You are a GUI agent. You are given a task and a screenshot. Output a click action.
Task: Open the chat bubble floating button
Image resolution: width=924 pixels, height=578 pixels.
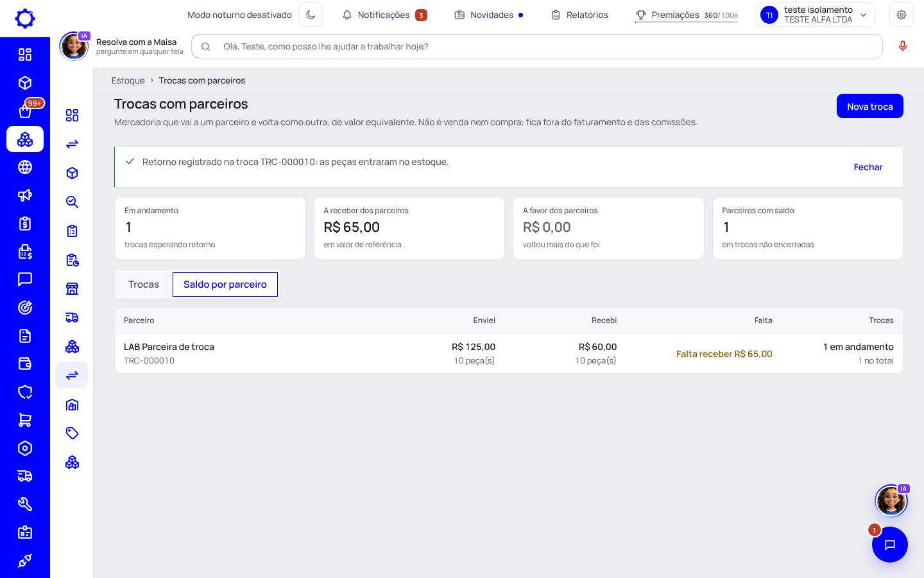pyautogui.click(x=889, y=545)
